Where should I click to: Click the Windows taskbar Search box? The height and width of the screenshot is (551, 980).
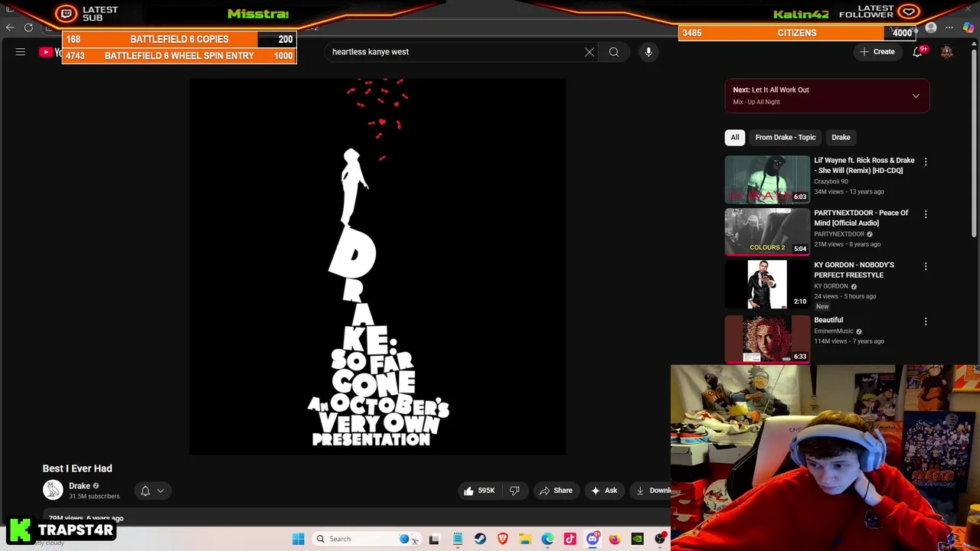click(x=366, y=539)
